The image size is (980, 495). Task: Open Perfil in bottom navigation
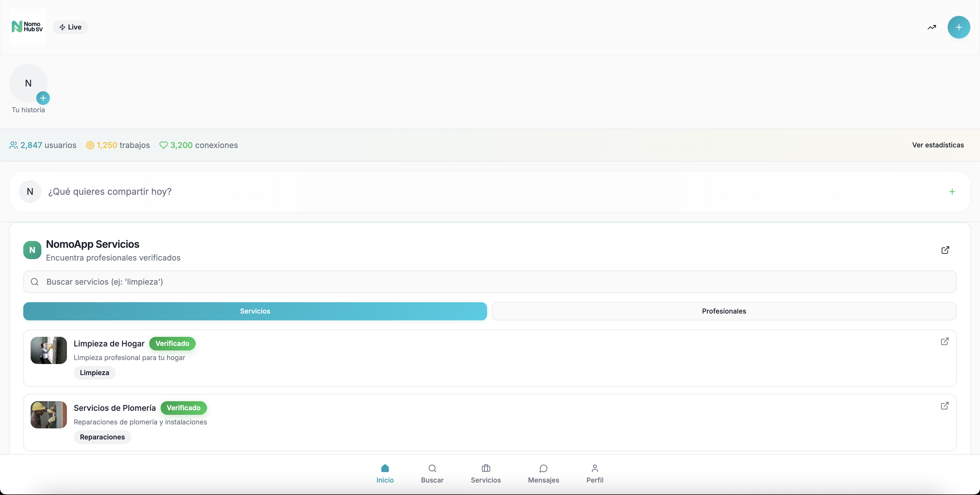(x=595, y=474)
